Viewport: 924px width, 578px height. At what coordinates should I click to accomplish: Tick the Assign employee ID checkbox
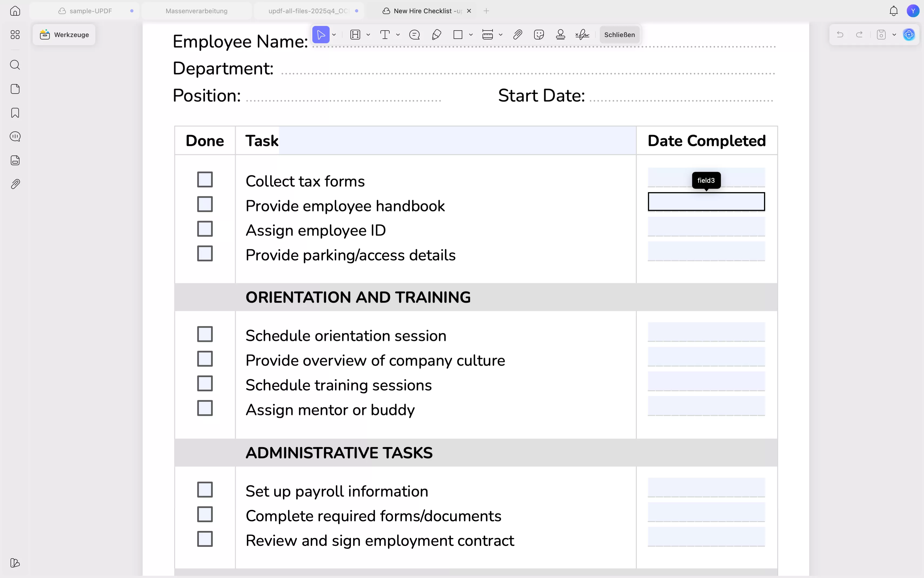tap(205, 229)
